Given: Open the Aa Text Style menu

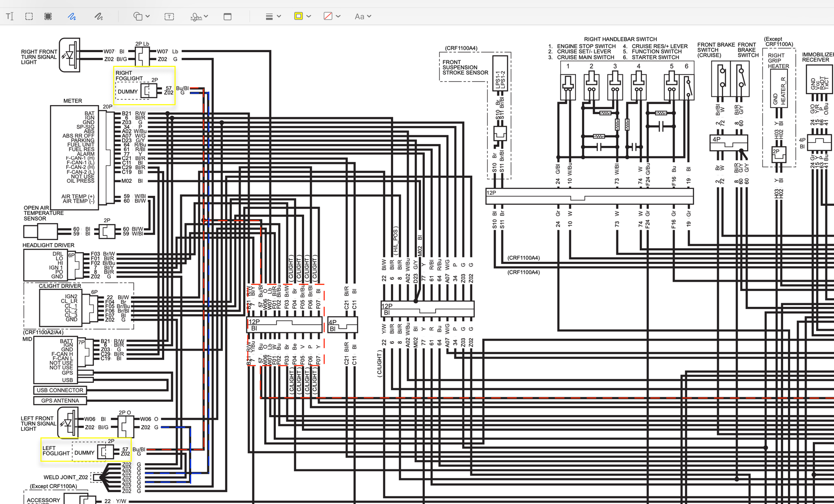Looking at the screenshot, I should [363, 16].
